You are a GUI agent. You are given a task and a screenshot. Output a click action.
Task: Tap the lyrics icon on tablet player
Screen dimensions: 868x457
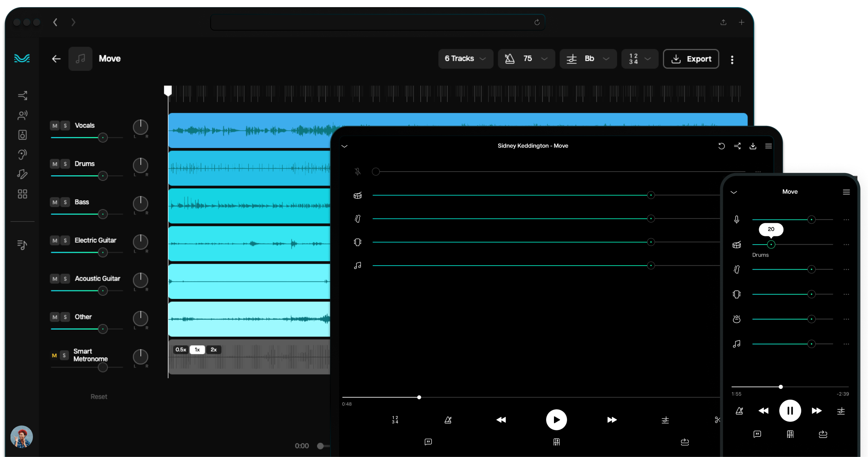tap(428, 442)
